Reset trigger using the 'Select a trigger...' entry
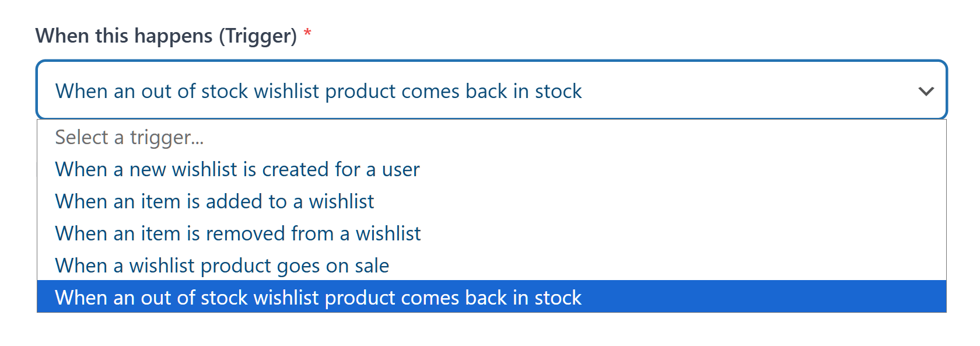 129,137
